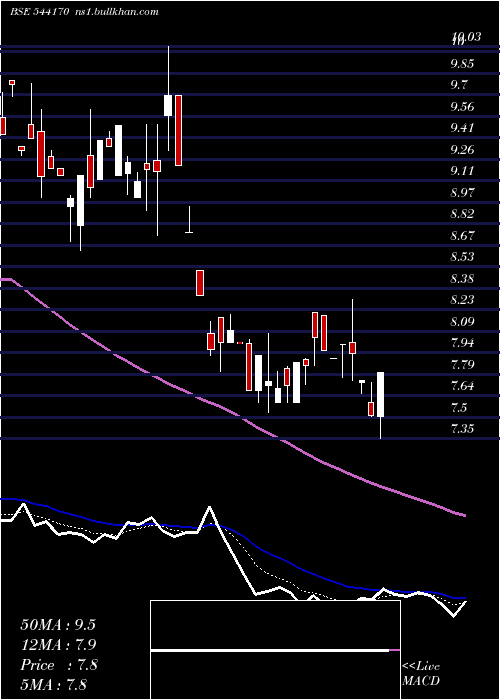The image size is (500, 700).
Task: Click the <<Live MACD label
Action: [421, 673]
